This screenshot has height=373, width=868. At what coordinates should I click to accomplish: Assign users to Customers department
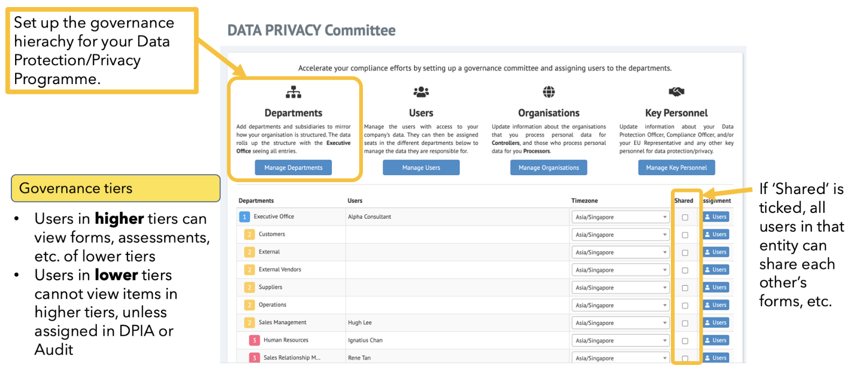[716, 234]
